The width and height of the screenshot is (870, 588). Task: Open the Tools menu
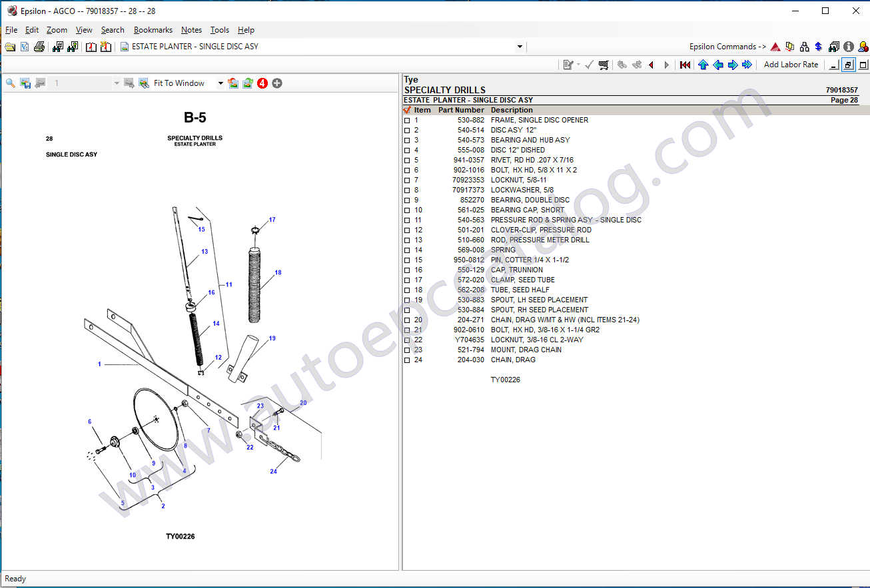pos(219,30)
